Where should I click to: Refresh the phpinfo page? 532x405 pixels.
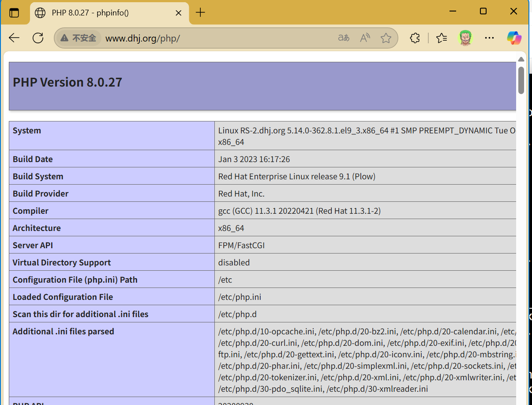tap(38, 38)
